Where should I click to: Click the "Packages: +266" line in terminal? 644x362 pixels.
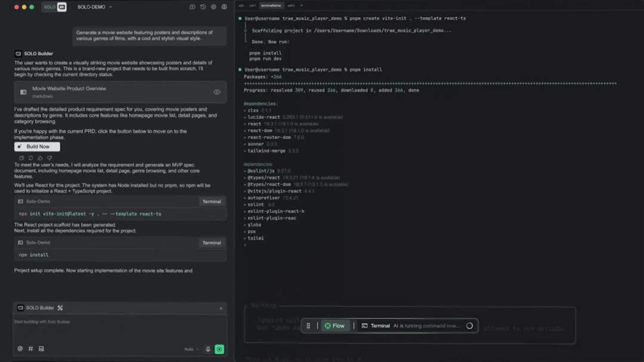point(263,77)
